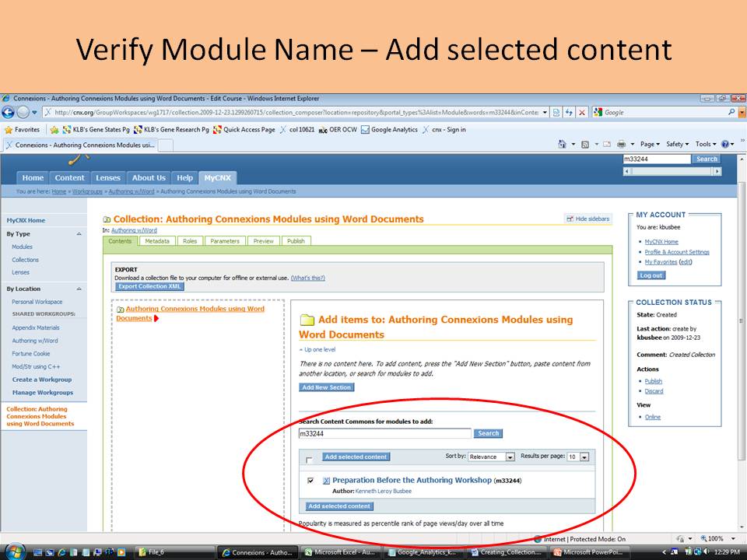Screen dimensions: 747x560
Task: Check the select-all checkbox beside top Add selected content
Action: click(309, 460)
